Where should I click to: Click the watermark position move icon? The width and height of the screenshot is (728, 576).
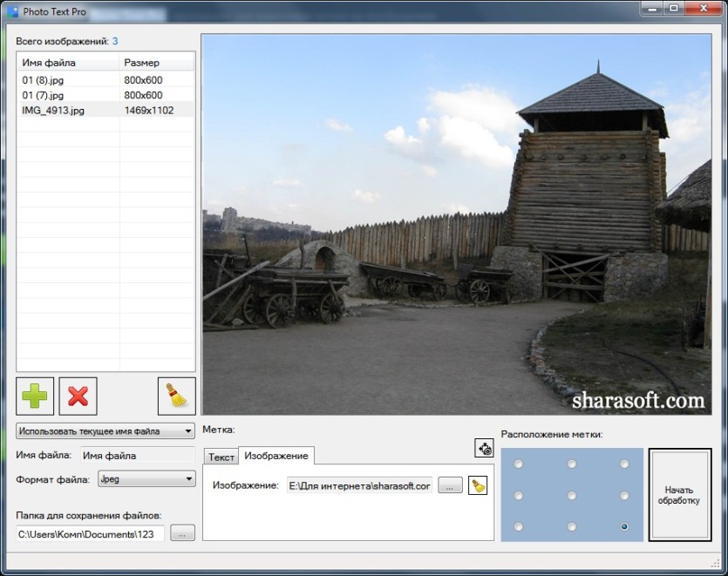(x=484, y=449)
